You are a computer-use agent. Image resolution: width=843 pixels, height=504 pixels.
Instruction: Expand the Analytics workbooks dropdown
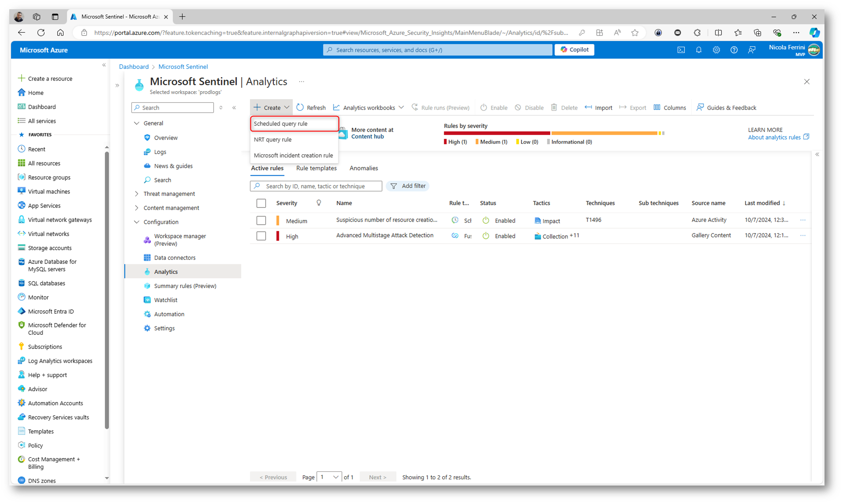[x=368, y=107]
